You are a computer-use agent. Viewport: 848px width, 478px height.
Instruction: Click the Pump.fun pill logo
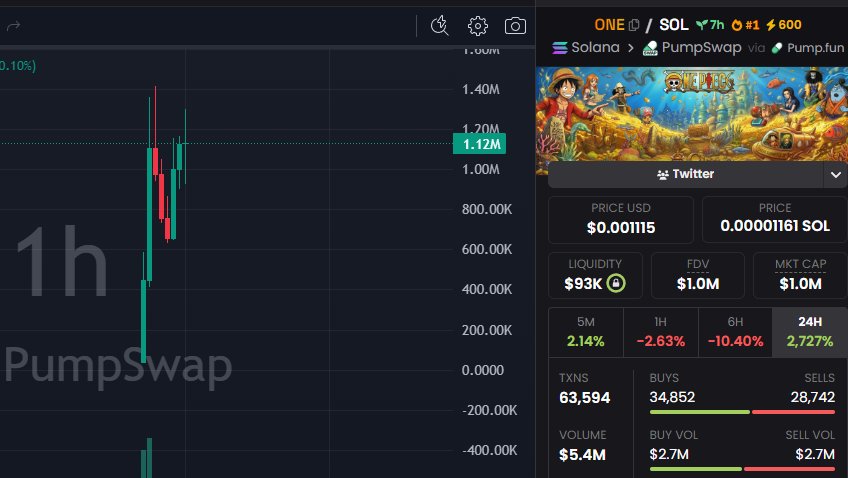pyautogui.click(x=777, y=48)
